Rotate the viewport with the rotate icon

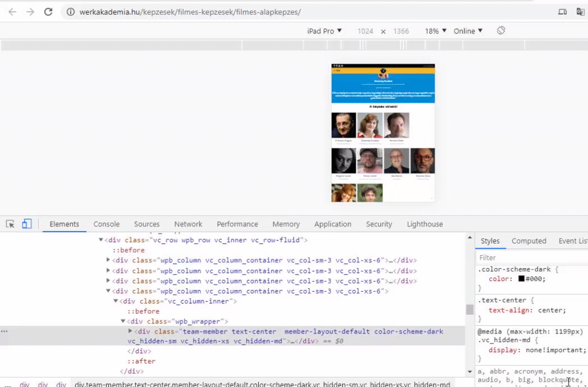click(501, 31)
